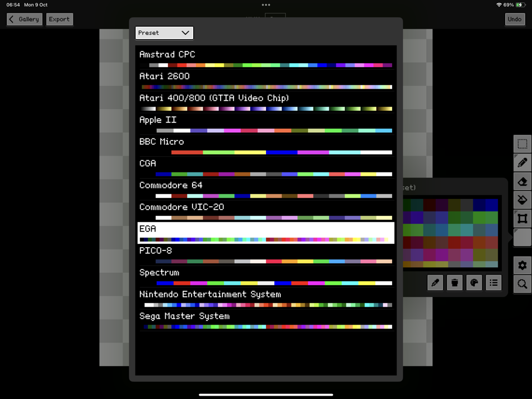
Task: Select the paint bucket fill tool
Action: click(522, 200)
